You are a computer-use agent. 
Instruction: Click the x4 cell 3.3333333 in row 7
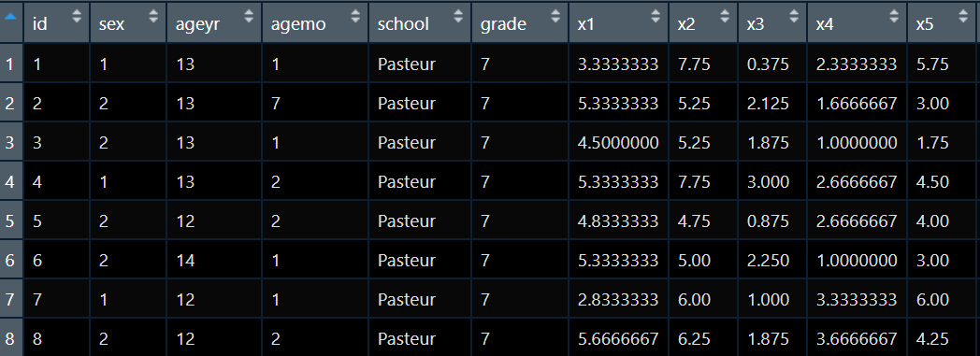[x=857, y=300]
